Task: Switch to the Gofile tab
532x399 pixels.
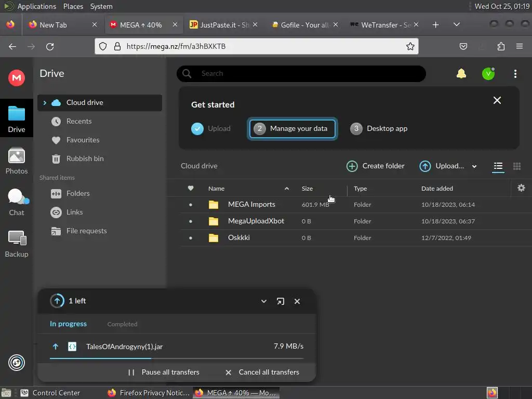Action: coord(304,25)
